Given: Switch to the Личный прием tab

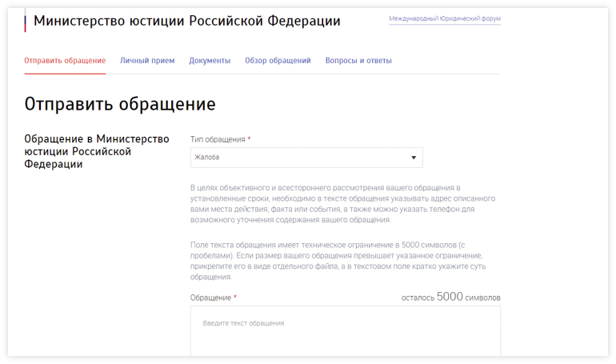Looking at the screenshot, I should 147,61.
